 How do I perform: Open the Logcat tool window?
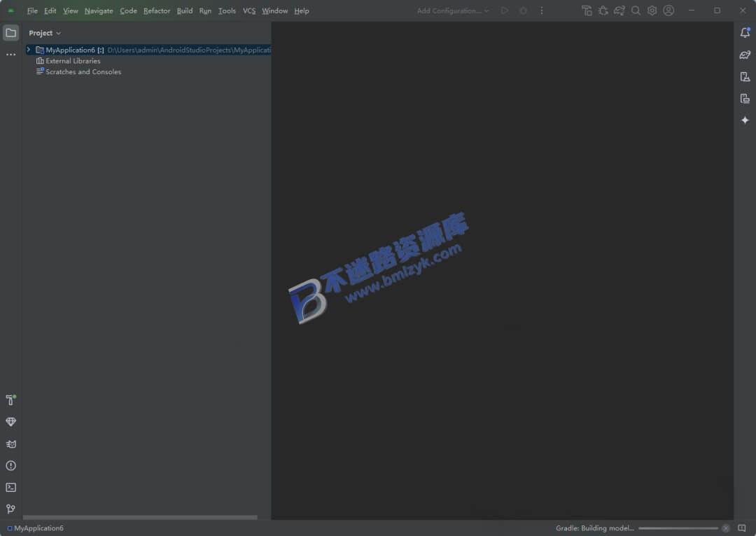(x=10, y=444)
